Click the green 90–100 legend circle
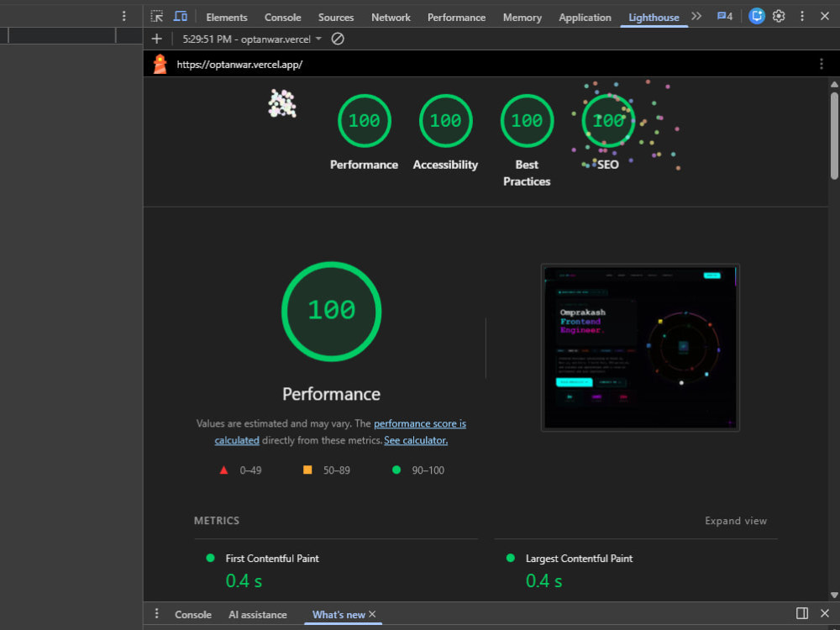Screen dimensions: 840x630 pos(396,470)
